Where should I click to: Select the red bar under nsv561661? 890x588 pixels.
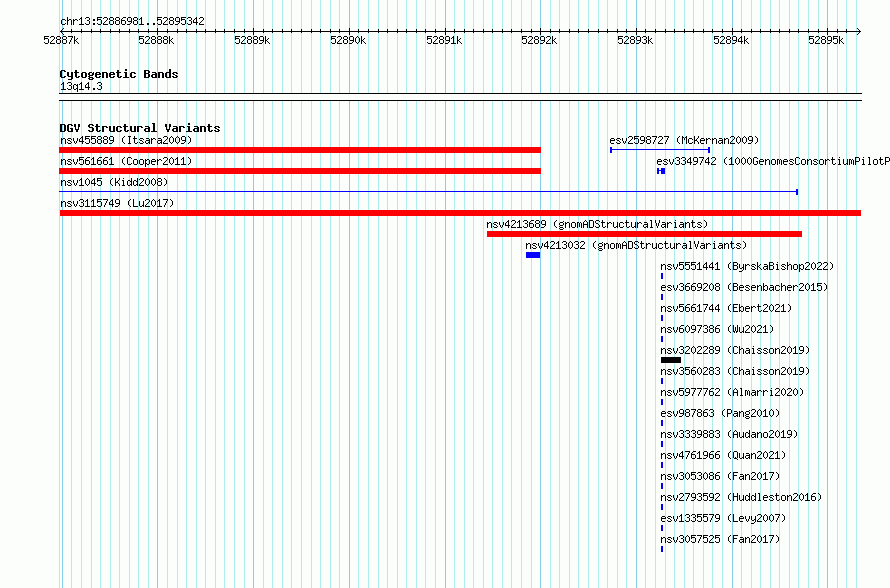click(x=300, y=171)
